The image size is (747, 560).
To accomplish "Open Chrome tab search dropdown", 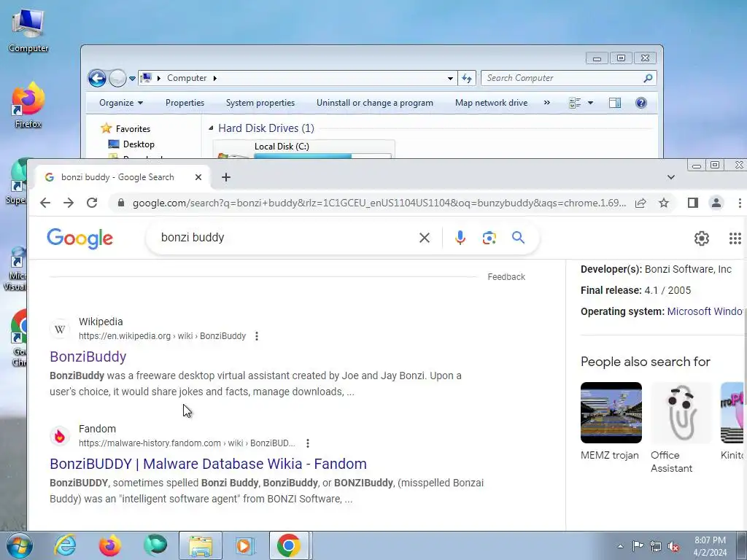I will click(671, 177).
